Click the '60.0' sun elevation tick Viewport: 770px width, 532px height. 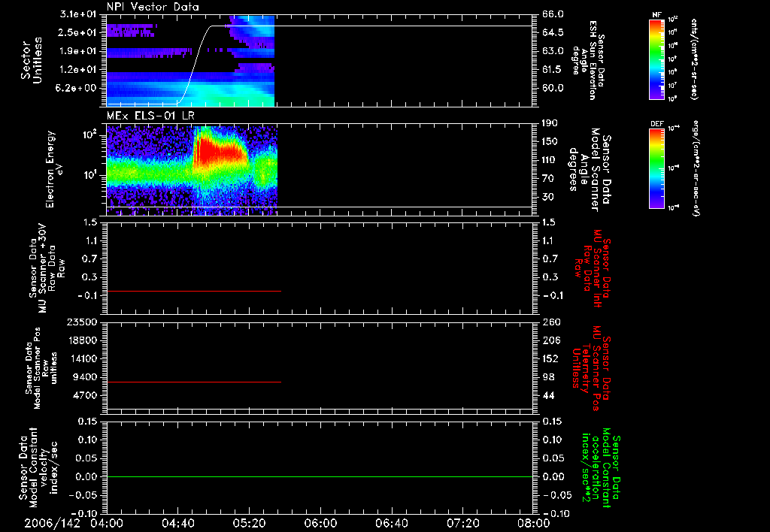click(553, 89)
